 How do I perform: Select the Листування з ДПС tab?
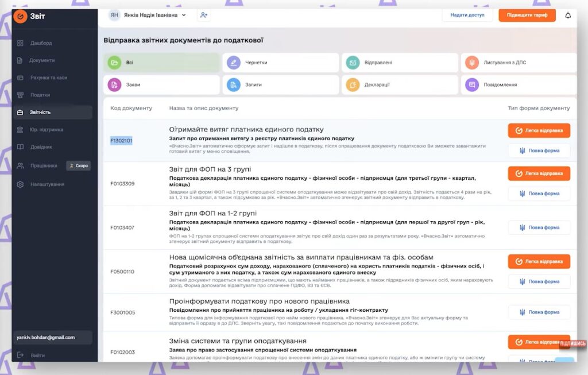tap(518, 62)
